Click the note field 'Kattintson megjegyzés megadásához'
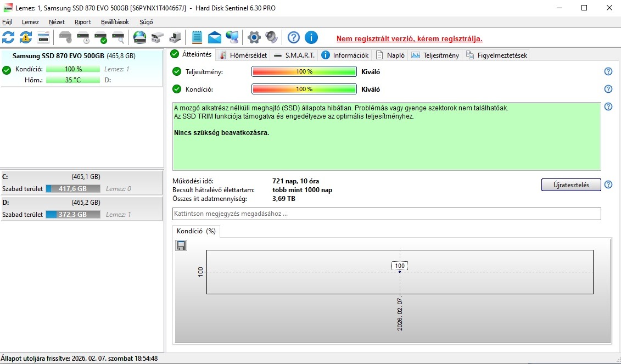The width and height of the screenshot is (621, 364). pyautogui.click(x=387, y=214)
